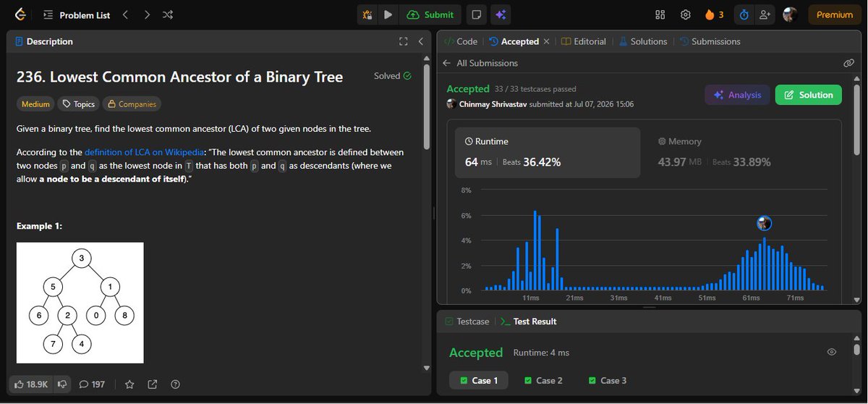The image size is (868, 404).
Task: Select the Runtime stats card
Action: click(x=548, y=153)
